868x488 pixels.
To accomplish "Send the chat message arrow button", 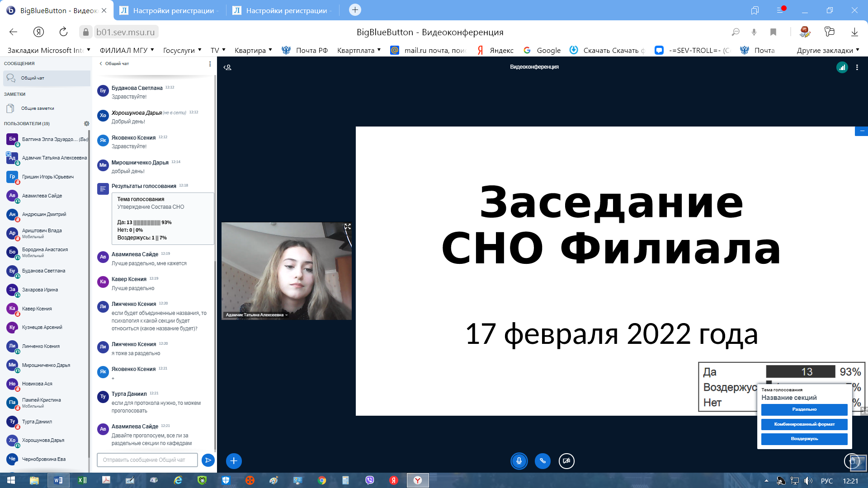I will [208, 460].
